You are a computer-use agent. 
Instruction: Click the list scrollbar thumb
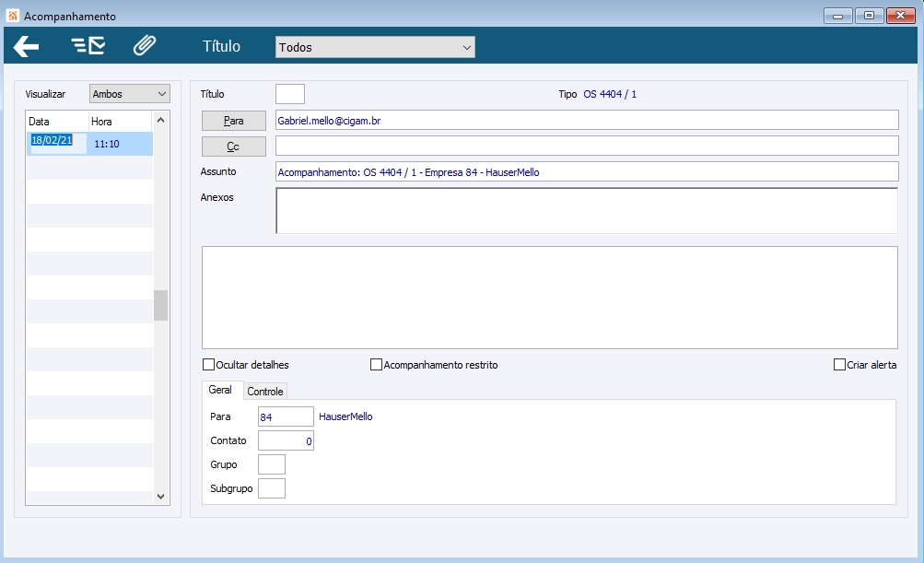click(x=161, y=305)
